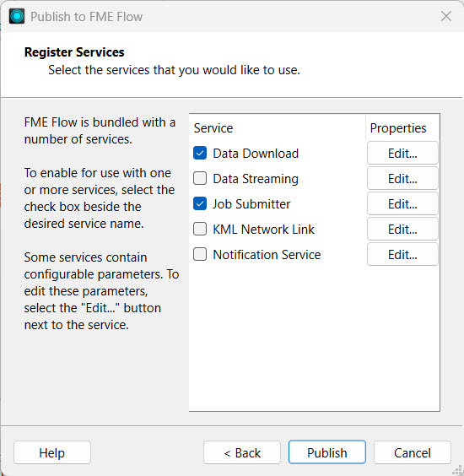
Task: Select the Job Submitter row label
Action: click(251, 204)
